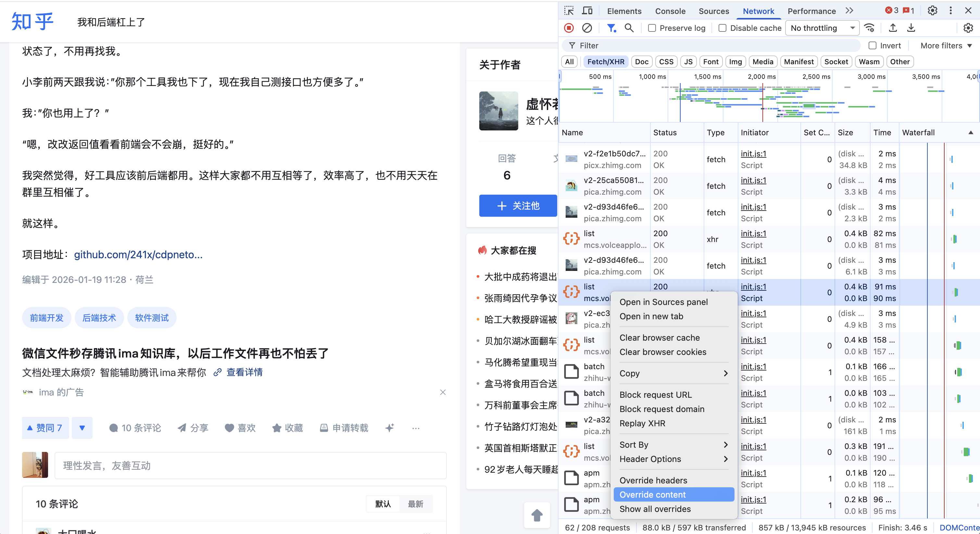Click the 关注他 follow button
Screen dimensions: 980x534
[518, 206]
